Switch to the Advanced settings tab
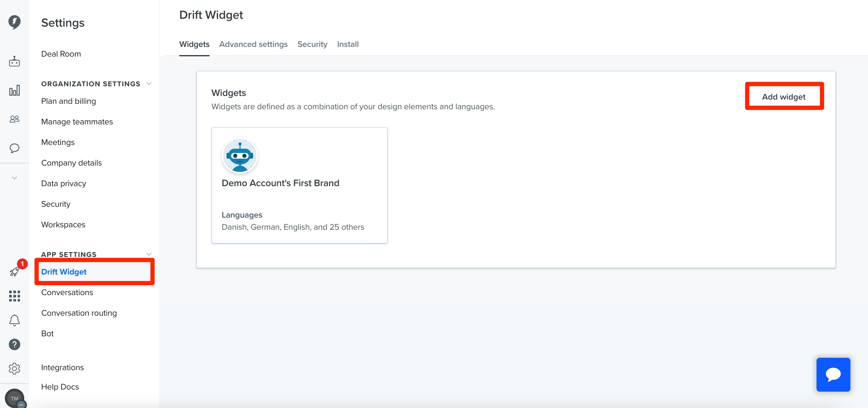The height and width of the screenshot is (408, 868). tap(253, 44)
